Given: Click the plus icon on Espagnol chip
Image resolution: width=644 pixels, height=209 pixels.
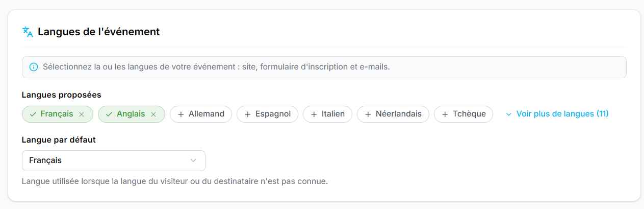Looking at the screenshot, I should [247, 114].
